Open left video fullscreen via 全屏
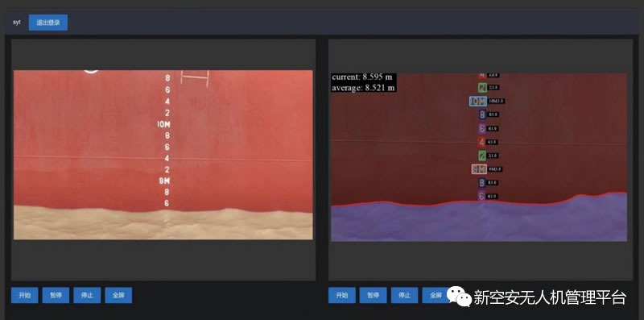This screenshot has height=320, width=644. 118,295
